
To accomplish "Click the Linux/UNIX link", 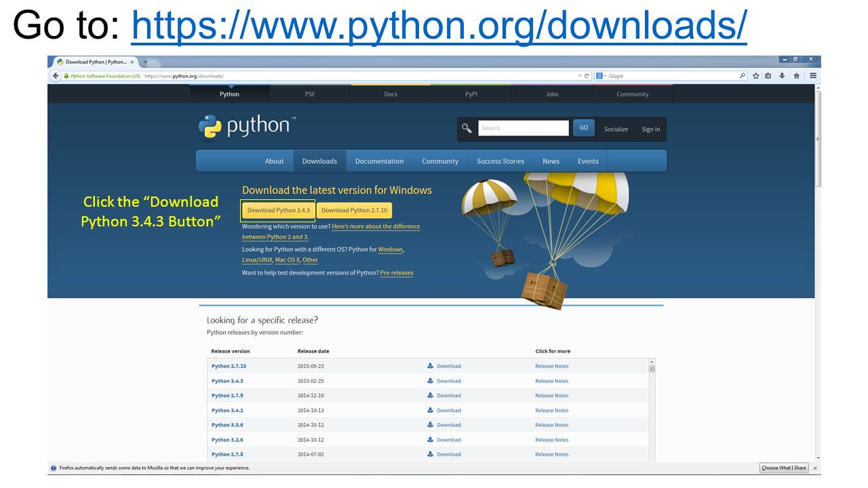I will [x=257, y=260].
